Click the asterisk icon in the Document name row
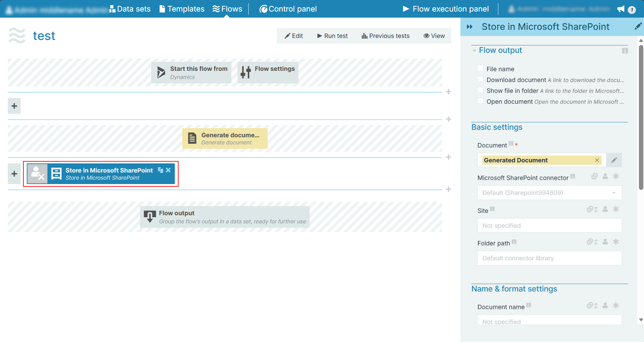 (x=616, y=305)
